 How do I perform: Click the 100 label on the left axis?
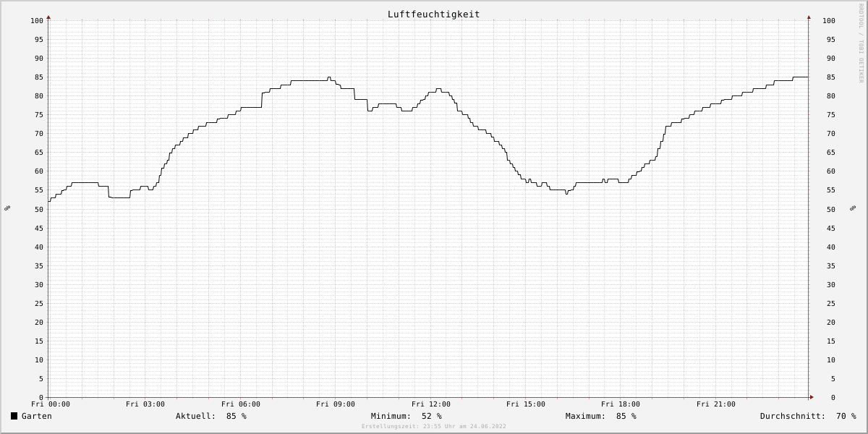click(x=37, y=21)
